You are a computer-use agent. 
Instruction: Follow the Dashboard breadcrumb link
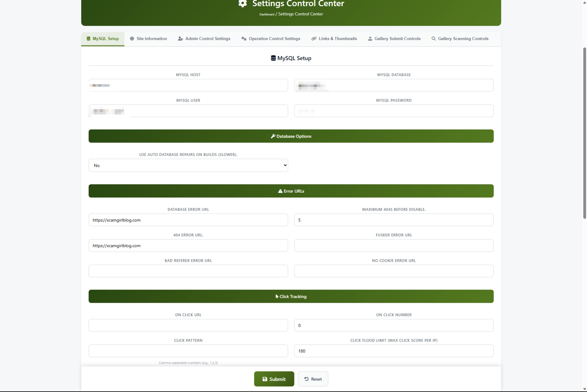coord(267,14)
